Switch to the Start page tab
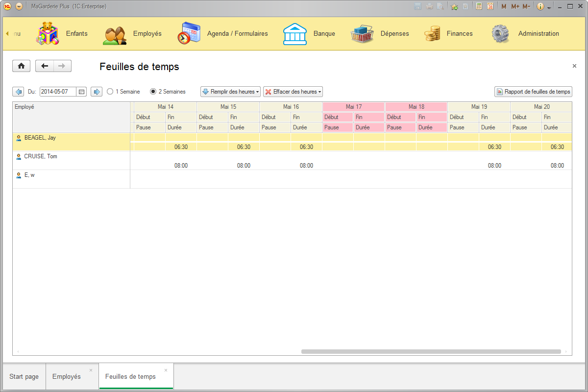The image size is (588, 392). 24,376
